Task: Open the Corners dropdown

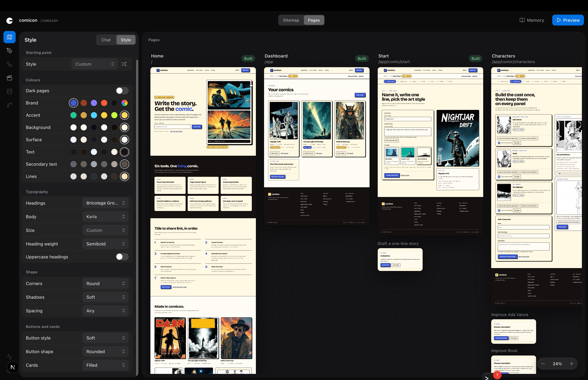Action: coord(106,284)
